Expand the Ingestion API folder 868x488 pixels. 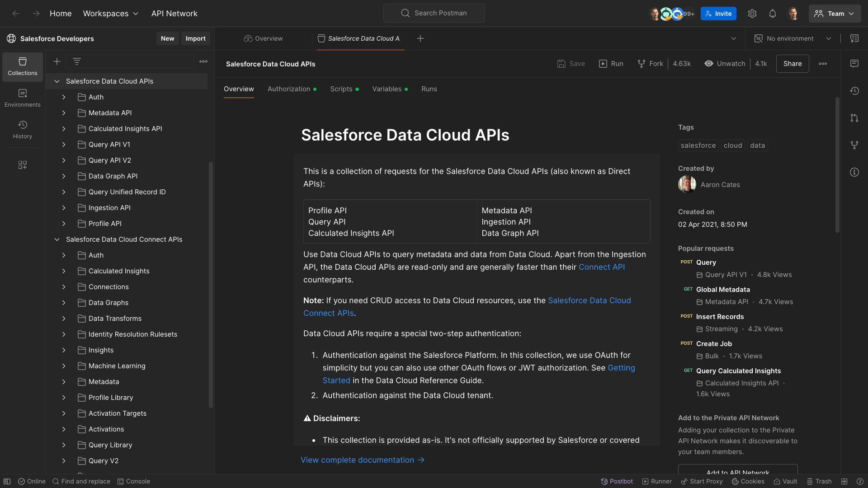click(64, 208)
